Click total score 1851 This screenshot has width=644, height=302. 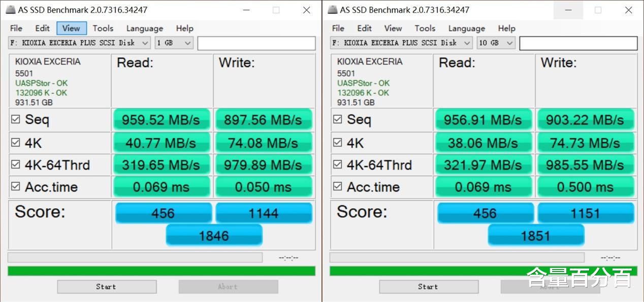click(x=536, y=236)
